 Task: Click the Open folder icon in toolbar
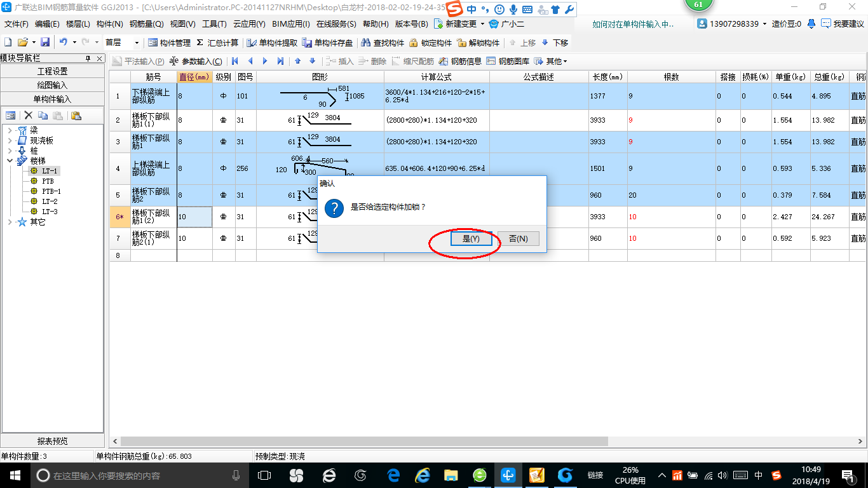point(22,43)
